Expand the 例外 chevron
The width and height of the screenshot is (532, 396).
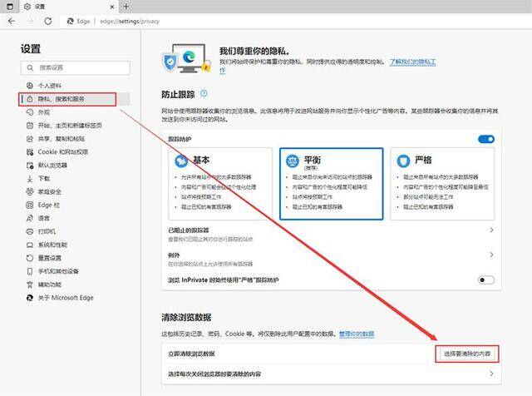coord(491,255)
